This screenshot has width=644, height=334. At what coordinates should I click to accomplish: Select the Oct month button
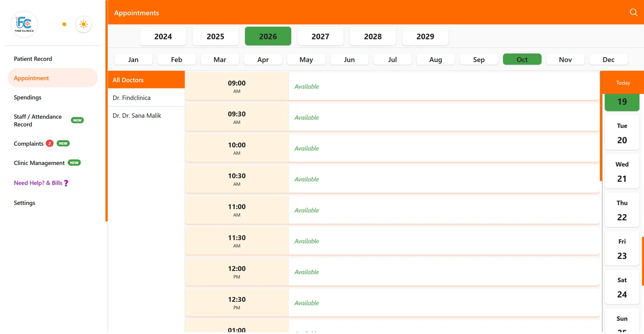coord(522,60)
